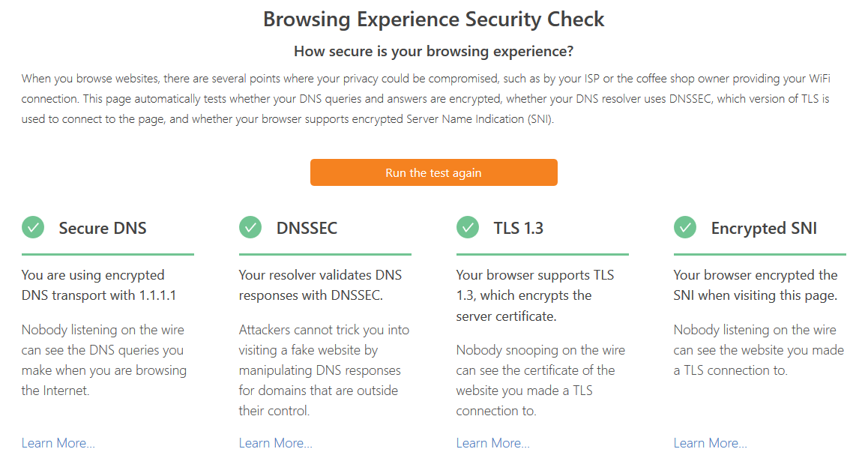Click the green checkmark beside Encrypted SNI
Image resolution: width=868 pixels, height=461 pixels.
tap(685, 227)
